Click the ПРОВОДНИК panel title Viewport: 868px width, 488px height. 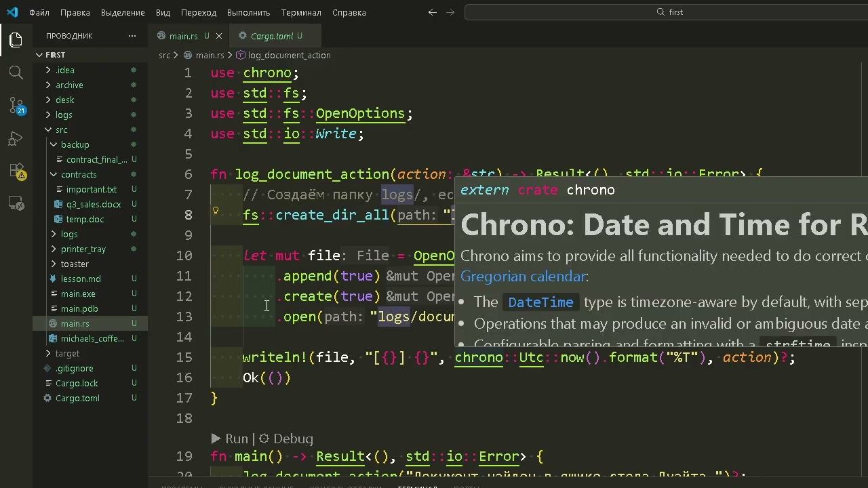[69, 36]
